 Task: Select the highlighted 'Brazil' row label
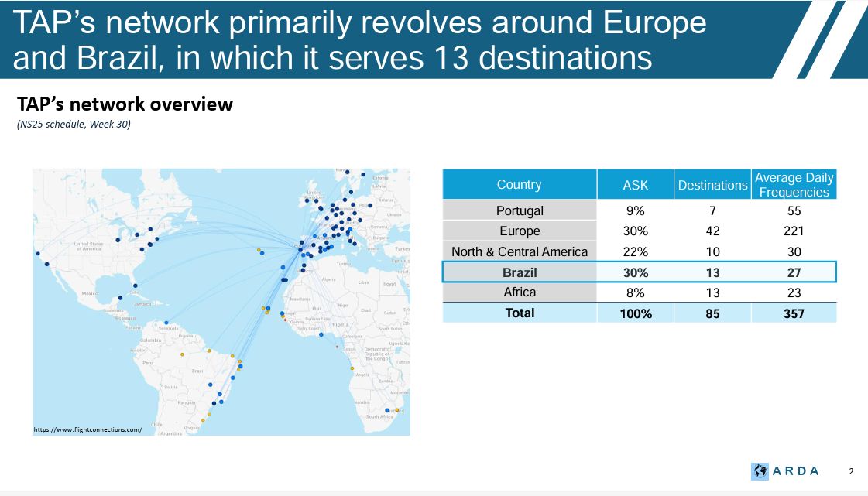point(520,272)
